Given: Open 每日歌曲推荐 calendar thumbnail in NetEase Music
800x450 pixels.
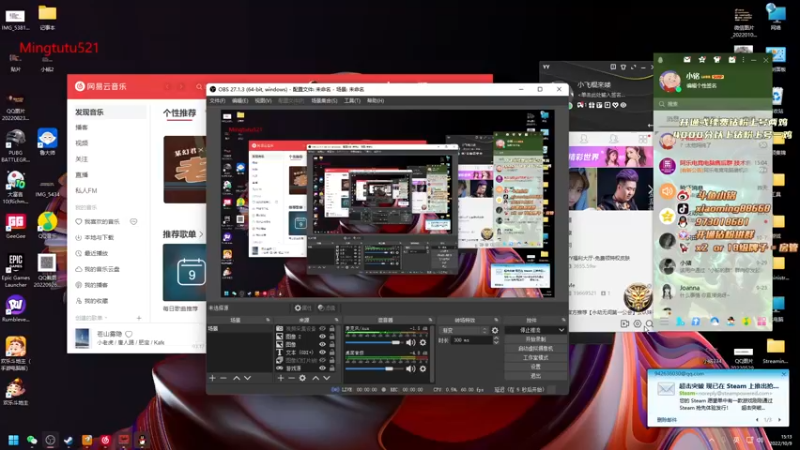Looking at the screenshot, I should click(x=185, y=272).
